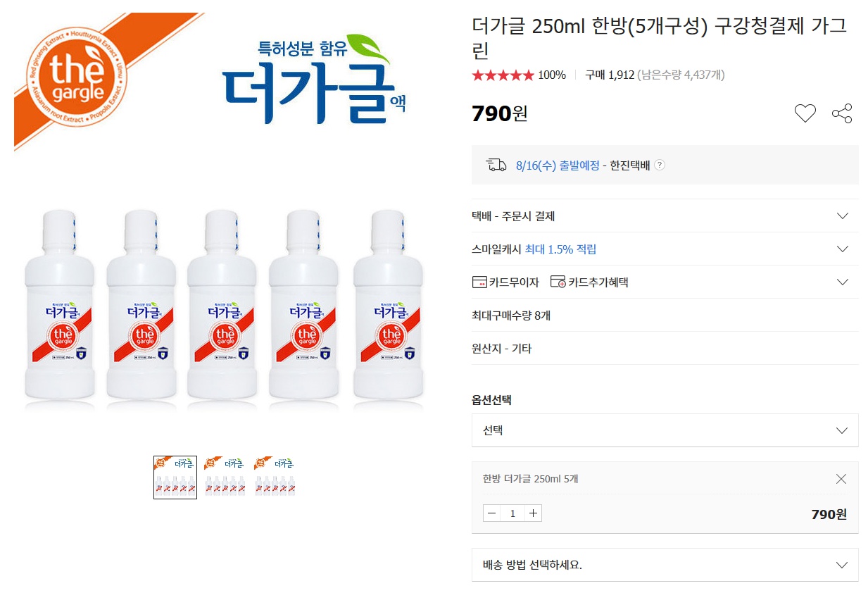This screenshot has width=868, height=593.
Task: Remove the selected 한방 더가글 option
Action: point(841,479)
